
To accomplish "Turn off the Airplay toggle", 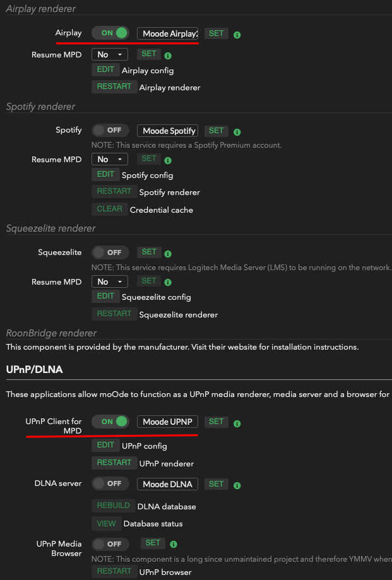I will click(x=110, y=33).
